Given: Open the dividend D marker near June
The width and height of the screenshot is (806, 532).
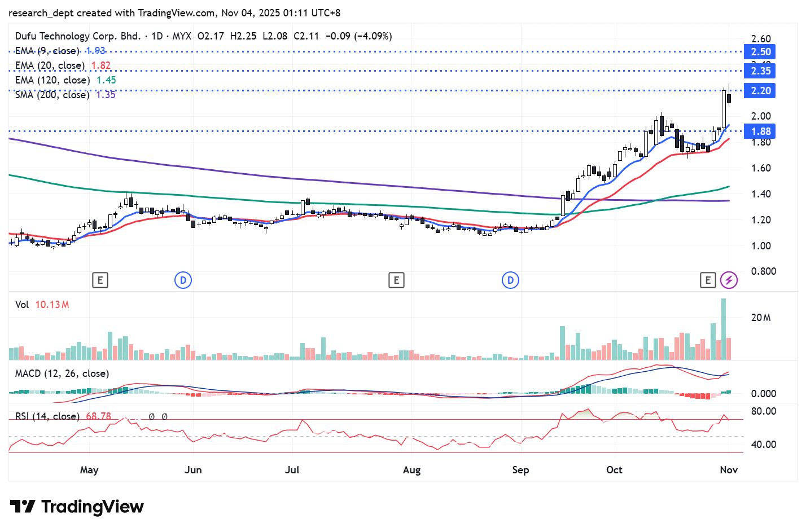Looking at the screenshot, I should tap(183, 280).
